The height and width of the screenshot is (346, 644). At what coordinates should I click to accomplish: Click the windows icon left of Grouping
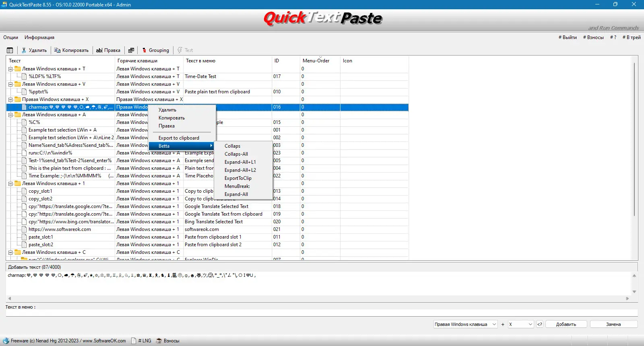[131, 50]
